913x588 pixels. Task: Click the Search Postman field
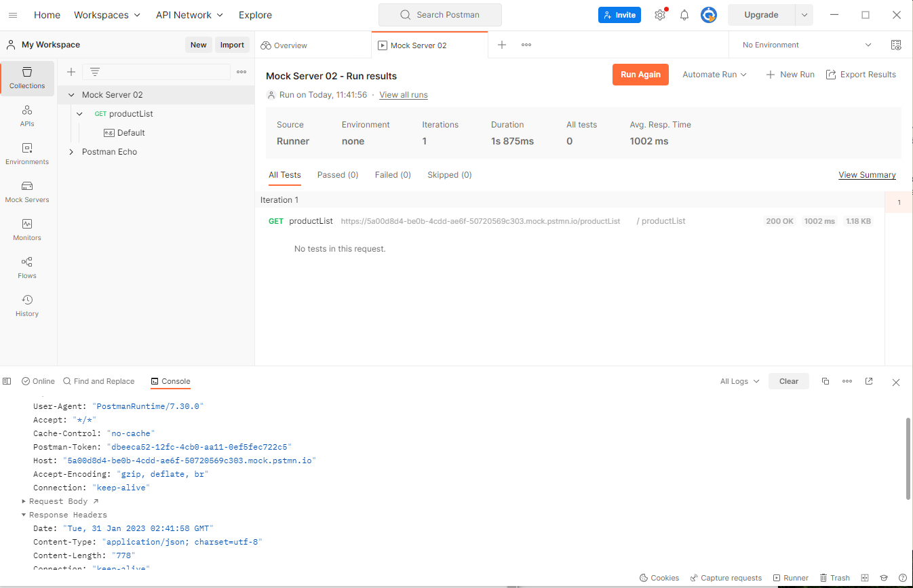point(440,15)
